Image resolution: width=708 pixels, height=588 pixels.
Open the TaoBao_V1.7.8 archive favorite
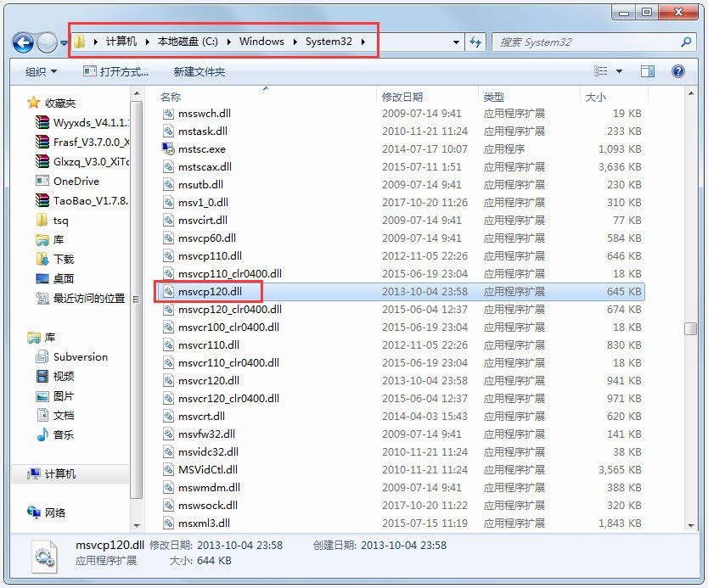(81, 200)
